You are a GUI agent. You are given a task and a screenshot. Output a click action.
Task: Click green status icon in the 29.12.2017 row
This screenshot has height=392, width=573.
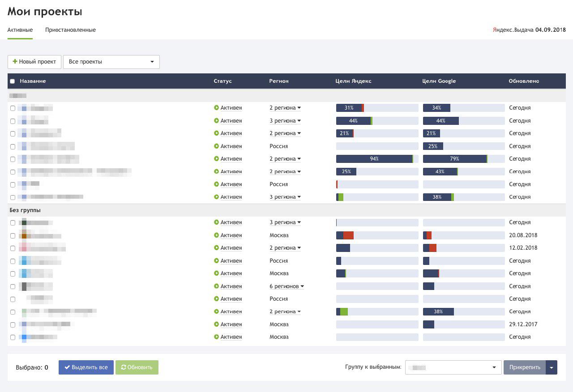[216, 324]
